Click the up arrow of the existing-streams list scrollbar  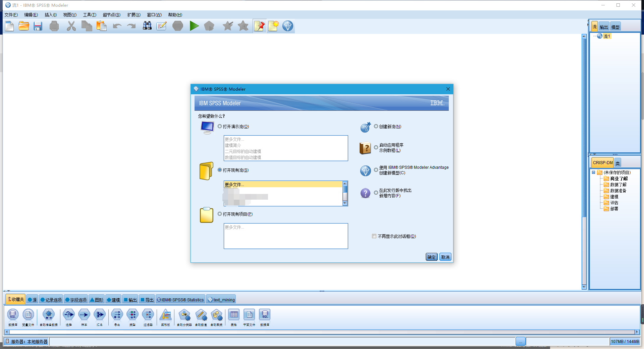click(345, 184)
